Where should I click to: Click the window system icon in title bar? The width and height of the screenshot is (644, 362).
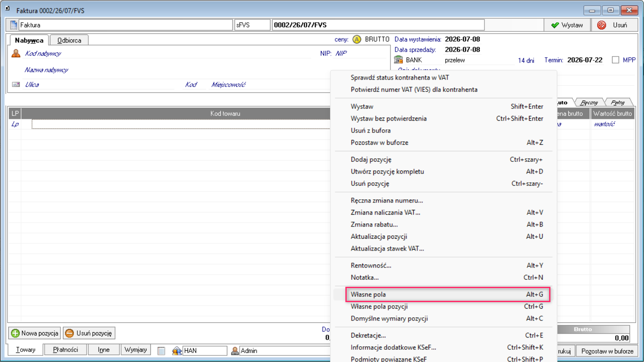pos(7,8)
